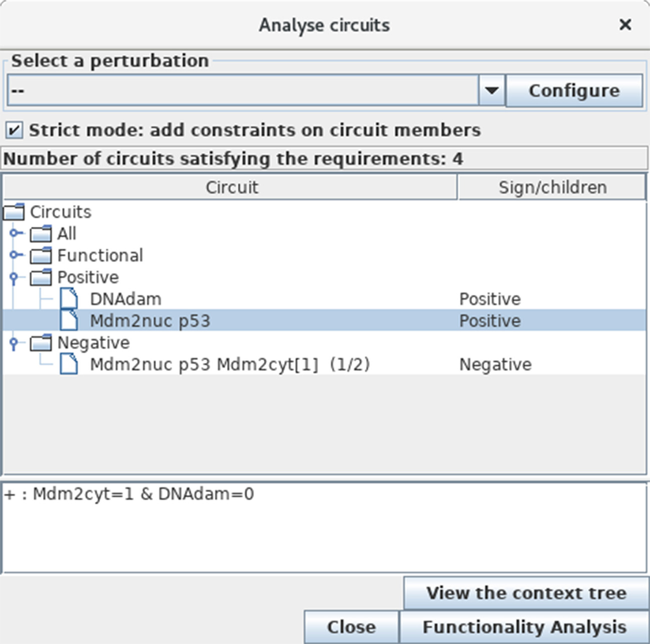
Task: Click the Circuit column header
Action: [231, 187]
